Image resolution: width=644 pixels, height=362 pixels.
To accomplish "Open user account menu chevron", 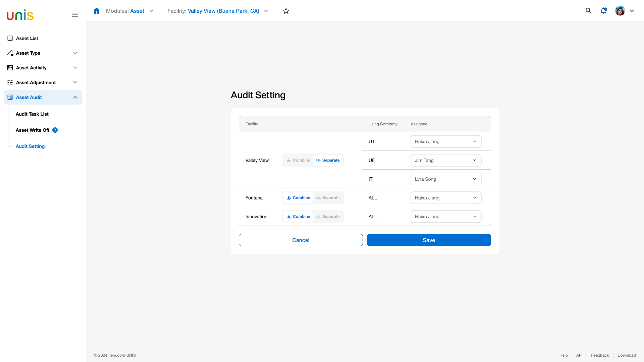I will pos(632,11).
